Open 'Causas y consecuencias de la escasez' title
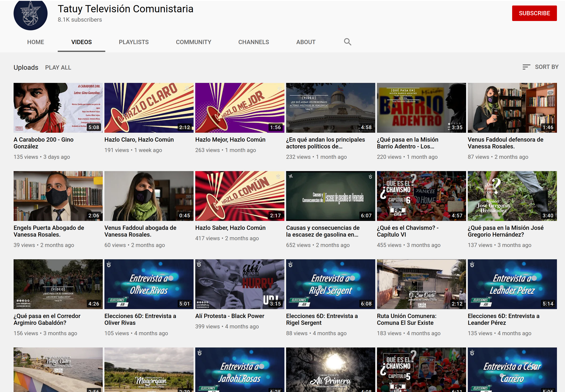 click(x=323, y=231)
